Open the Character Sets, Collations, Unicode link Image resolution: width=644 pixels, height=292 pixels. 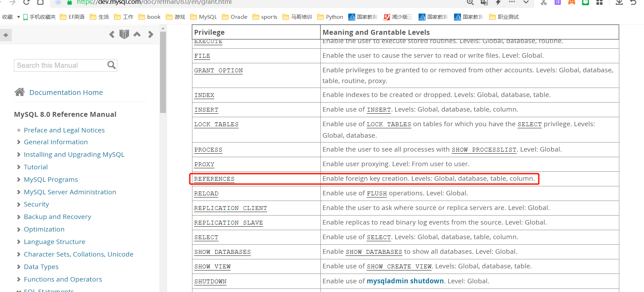pos(79,254)
